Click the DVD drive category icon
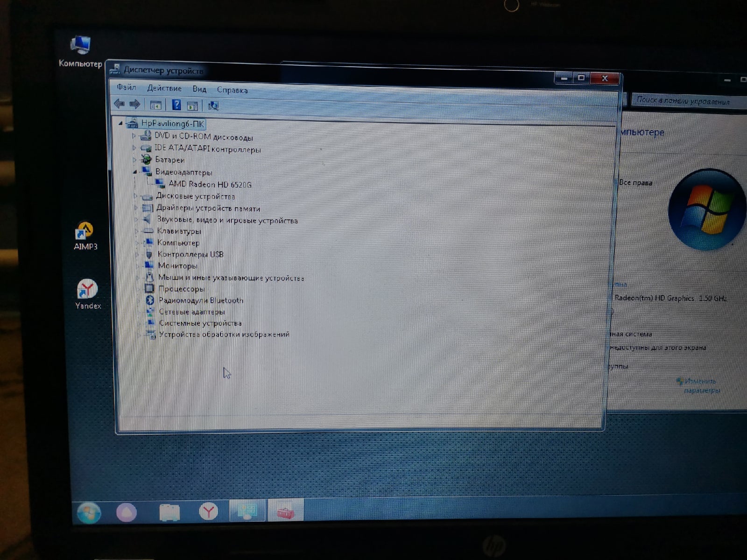Screen dimensions: 747x560 pyautogui.click(x=146, y=135)
